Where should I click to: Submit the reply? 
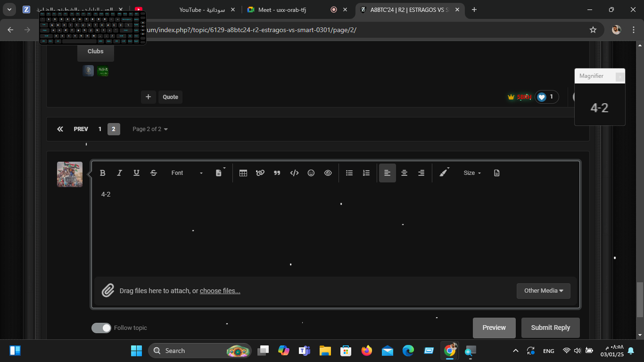pos(550,328)
